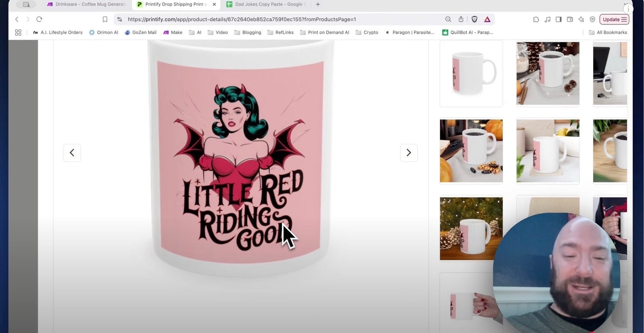
Task: Open the extensions puzzle icon
Action: point(536,19)
